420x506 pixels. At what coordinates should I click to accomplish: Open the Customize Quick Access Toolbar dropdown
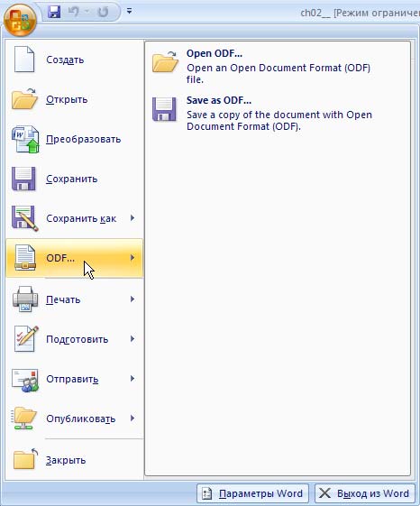(129, 12)
